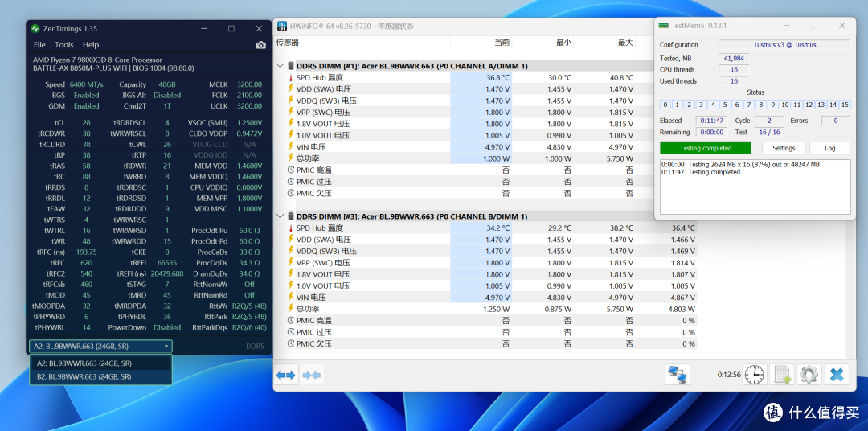Click the TestMem5 Settings button
The height and width of the screenshot is (431, 868).
pyautogui.click(x=784, y=148)
